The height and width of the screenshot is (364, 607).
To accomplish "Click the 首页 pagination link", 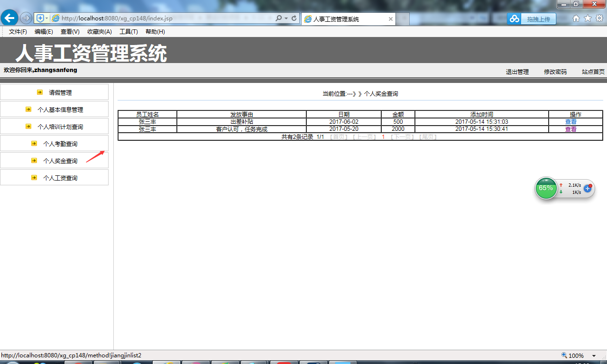I will pyautogui.click(x=339, y=137).
